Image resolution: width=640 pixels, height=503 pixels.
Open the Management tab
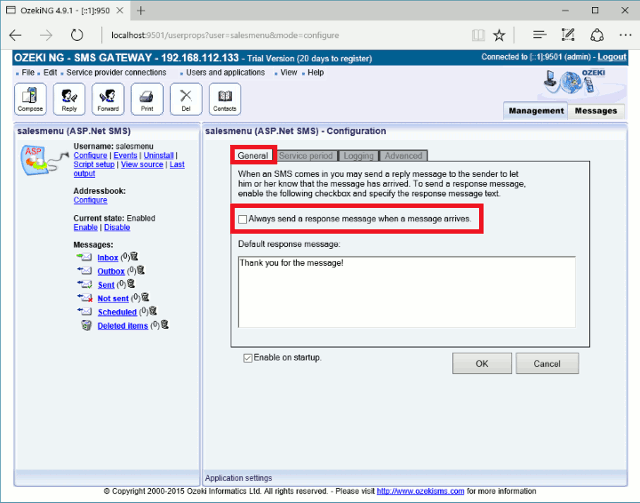tap(536, 111)
